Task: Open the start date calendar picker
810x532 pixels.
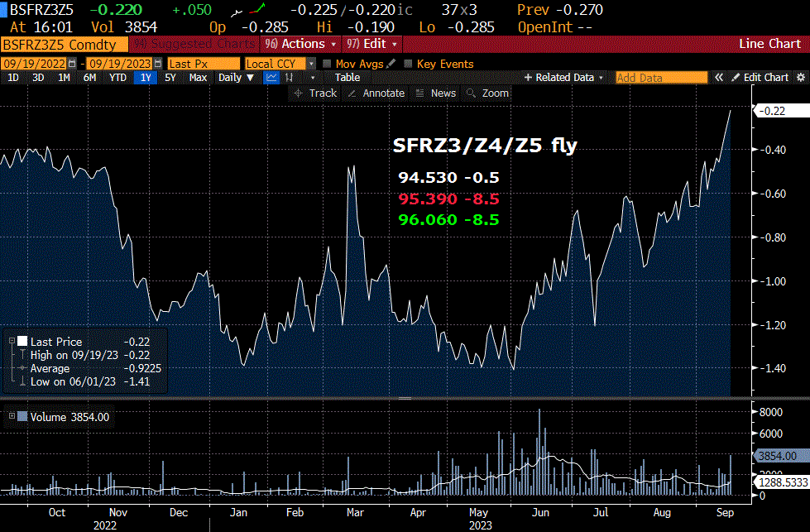Action: point(72,64)
